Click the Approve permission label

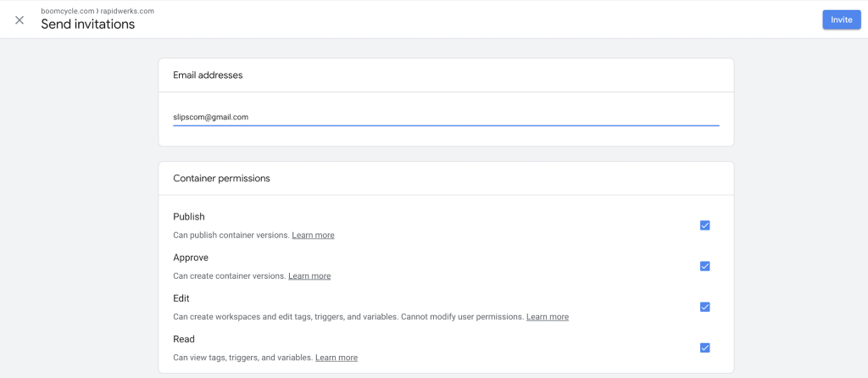point(191,258)
